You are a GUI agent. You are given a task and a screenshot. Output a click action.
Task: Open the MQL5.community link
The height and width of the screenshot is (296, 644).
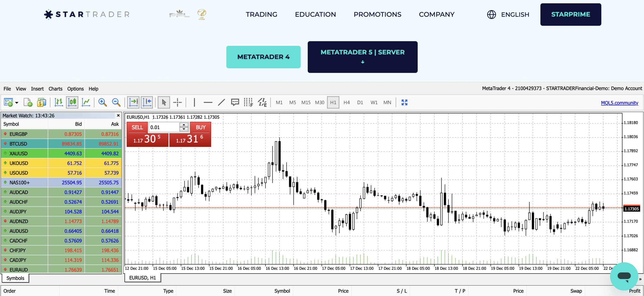pyautogui.click(x=619, y=103)
